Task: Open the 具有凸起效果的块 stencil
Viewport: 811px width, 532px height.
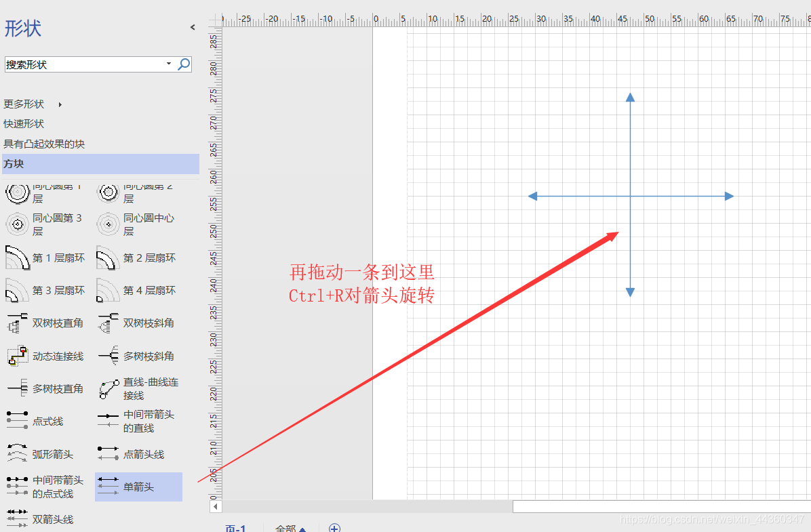Action: tap(44, 144)
